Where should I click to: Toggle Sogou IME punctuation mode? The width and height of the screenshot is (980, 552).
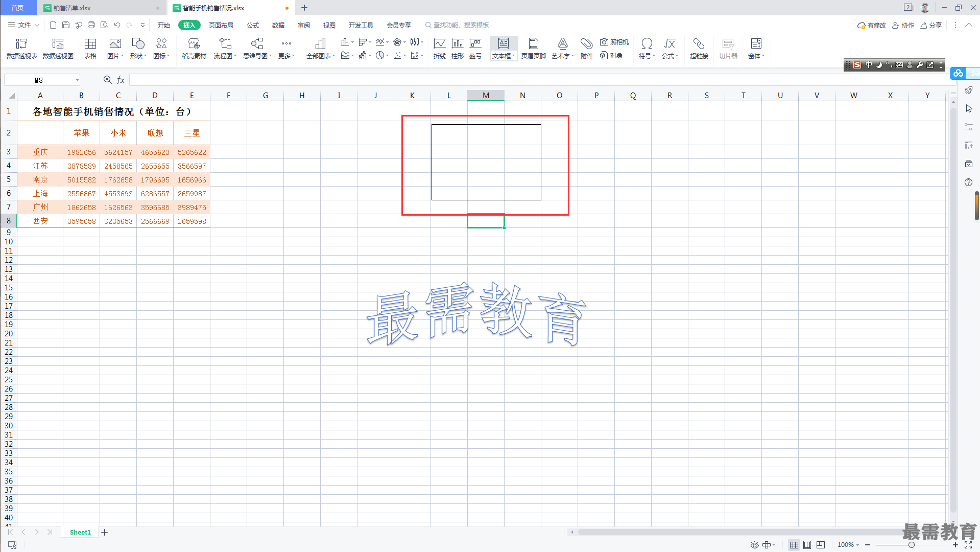tap(889, 65)
